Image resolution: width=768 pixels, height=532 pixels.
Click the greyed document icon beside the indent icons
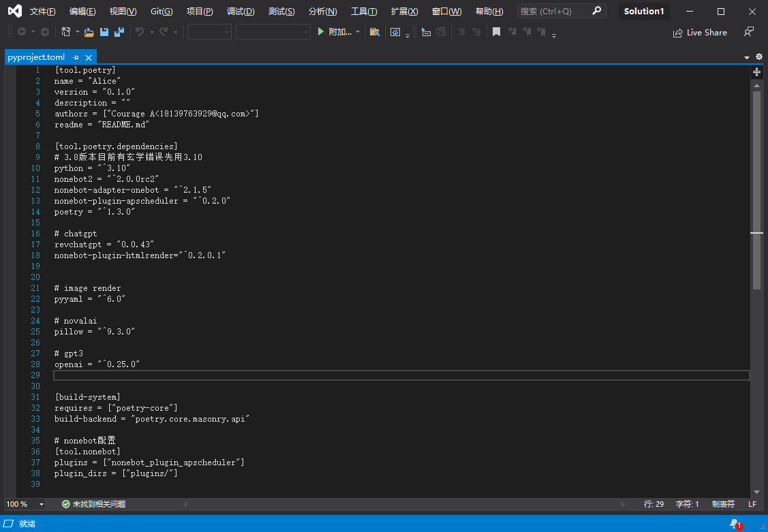[442, 32]
